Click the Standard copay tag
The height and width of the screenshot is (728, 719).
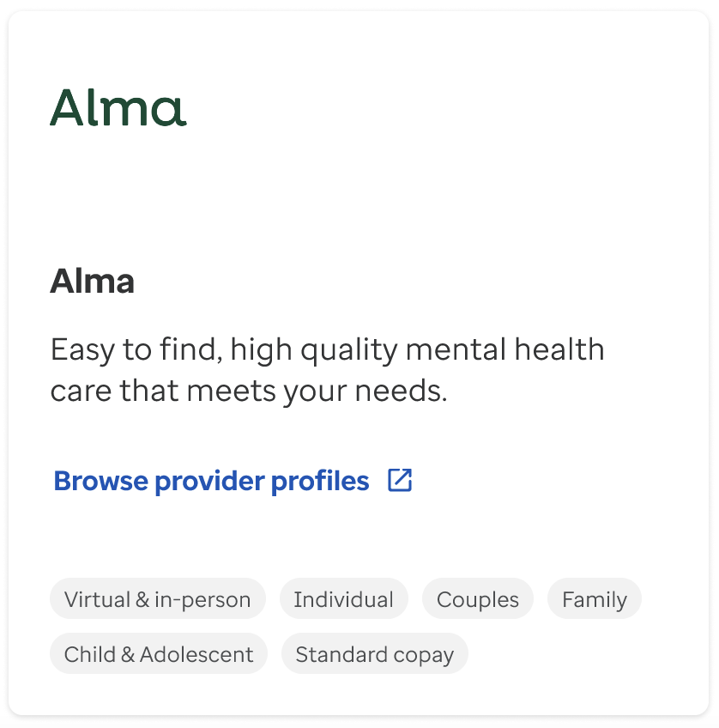point(374,654)
